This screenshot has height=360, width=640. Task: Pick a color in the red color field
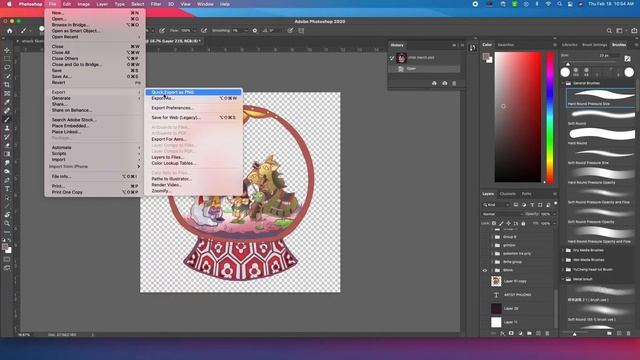pos(518,117)
